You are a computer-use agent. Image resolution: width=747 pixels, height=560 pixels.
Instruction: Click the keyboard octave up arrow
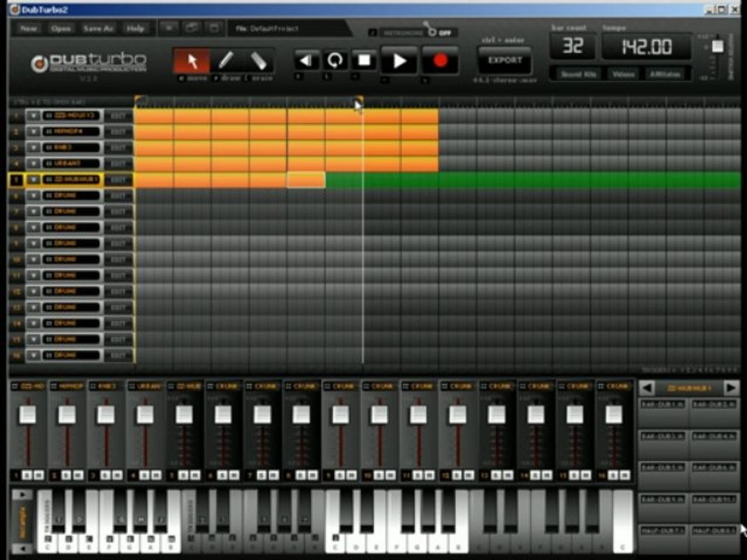coord(22,495)
